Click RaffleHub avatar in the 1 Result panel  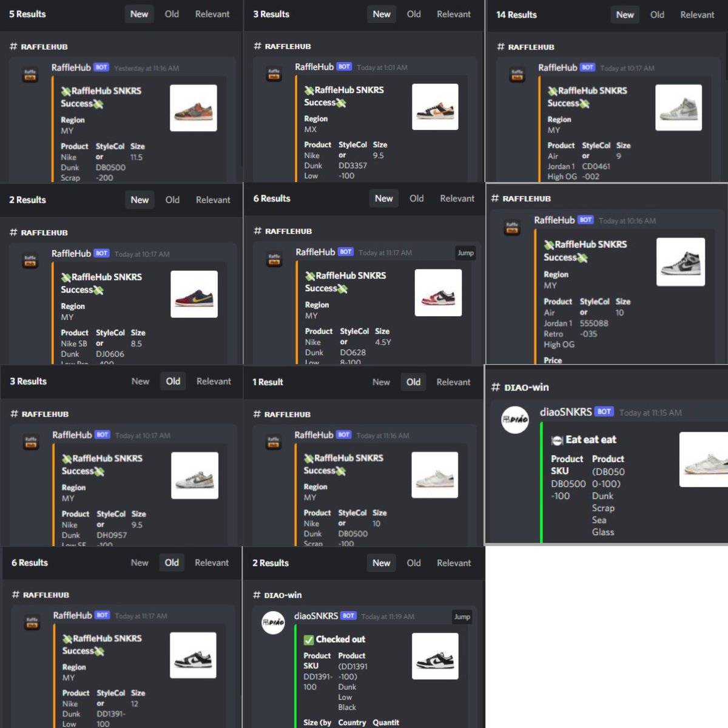pos(274,442)
